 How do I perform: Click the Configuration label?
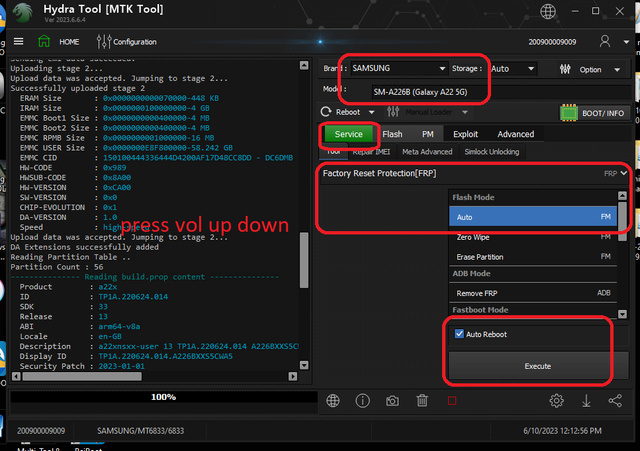135,42
